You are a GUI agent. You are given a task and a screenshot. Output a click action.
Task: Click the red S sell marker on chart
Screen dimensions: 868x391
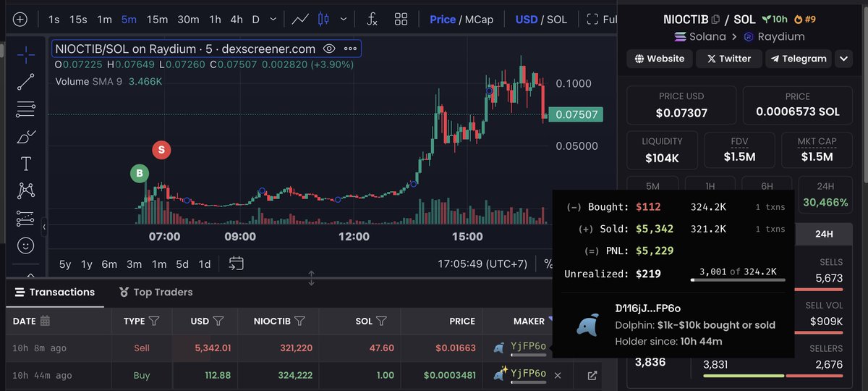point(161,150)
